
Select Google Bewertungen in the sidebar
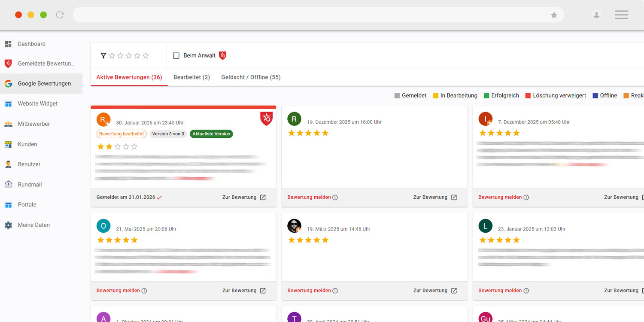[x=41, y=84]
